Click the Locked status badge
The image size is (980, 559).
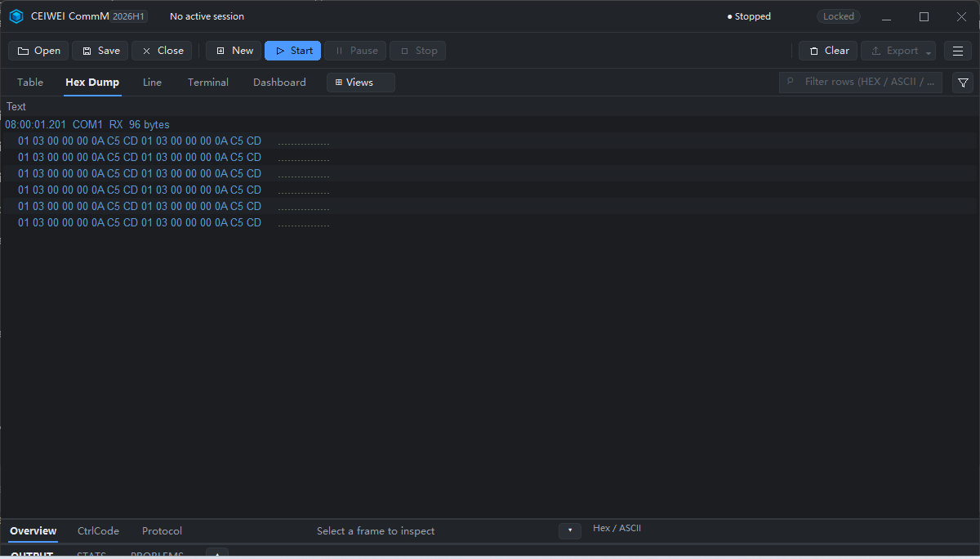[839, 16]
